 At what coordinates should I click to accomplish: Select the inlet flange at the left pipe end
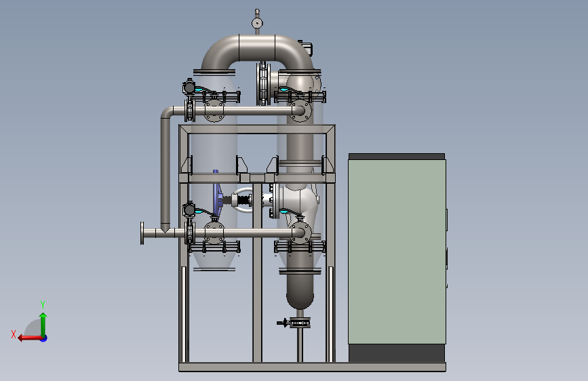(142, 233)
